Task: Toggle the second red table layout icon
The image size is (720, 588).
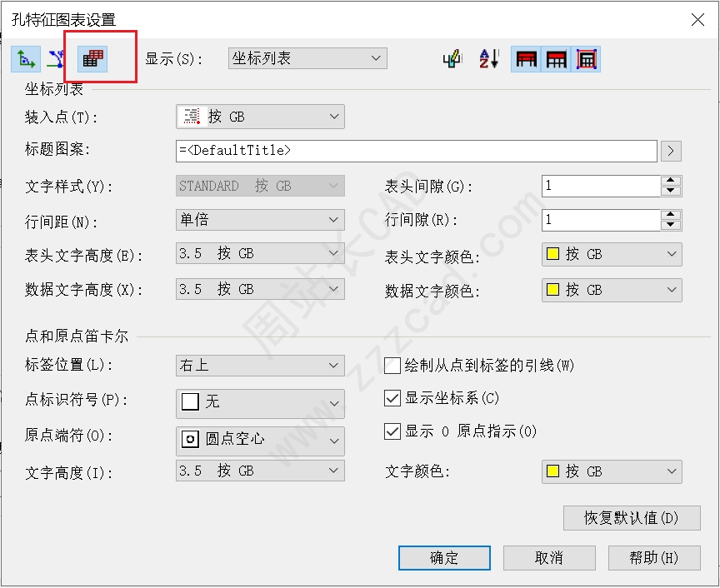Action: (556, 59)
